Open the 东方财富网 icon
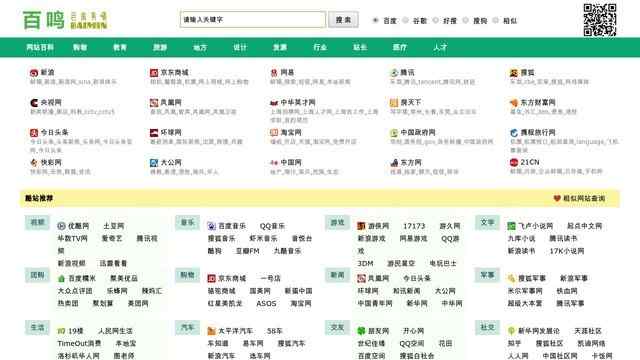This screenshot has width=640, height=360. click(x=514, y=103)
